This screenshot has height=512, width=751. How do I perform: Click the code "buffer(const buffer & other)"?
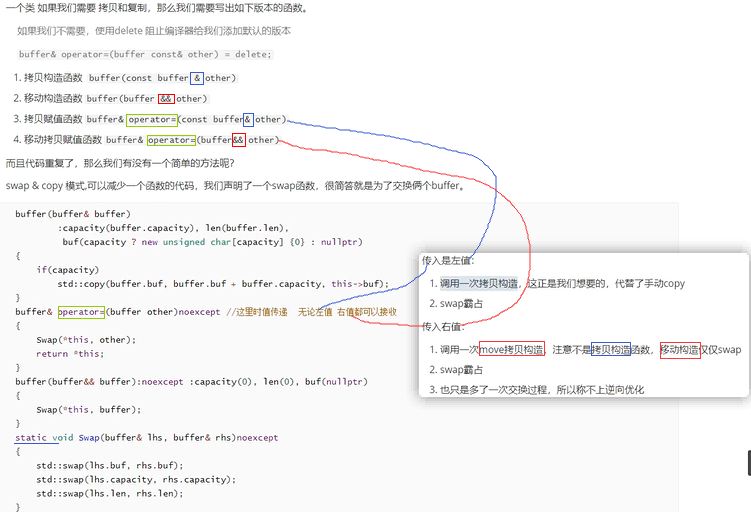[163, 78]
